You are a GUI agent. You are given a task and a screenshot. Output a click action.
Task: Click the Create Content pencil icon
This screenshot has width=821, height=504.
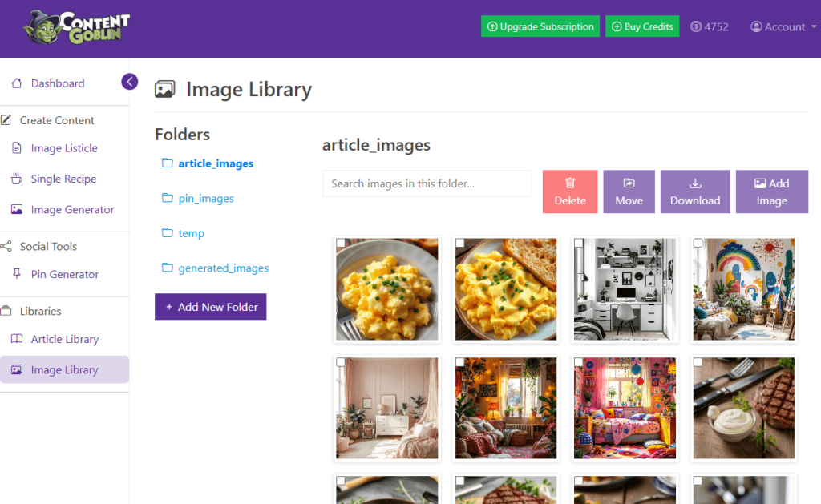[6, 120]
